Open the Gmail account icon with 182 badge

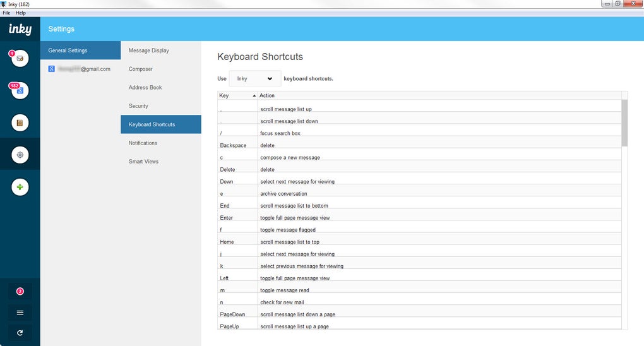20,91
